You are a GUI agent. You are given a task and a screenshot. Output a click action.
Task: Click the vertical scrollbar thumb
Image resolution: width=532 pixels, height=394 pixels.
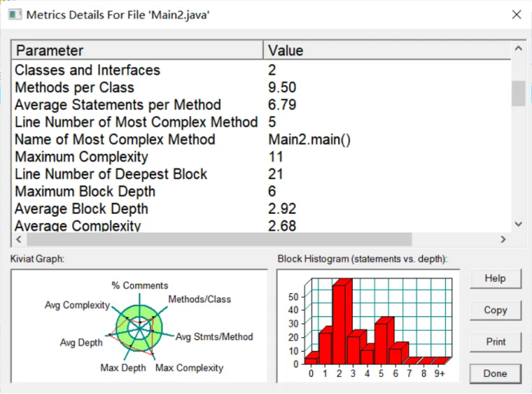[x=518, y=93]
